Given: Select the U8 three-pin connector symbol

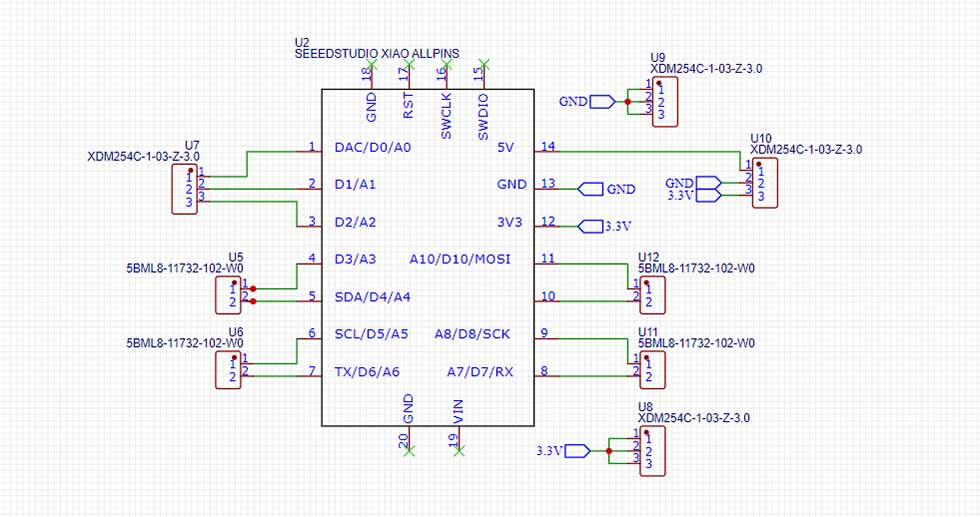Looking at the screenshot, I should coord(652,451).
